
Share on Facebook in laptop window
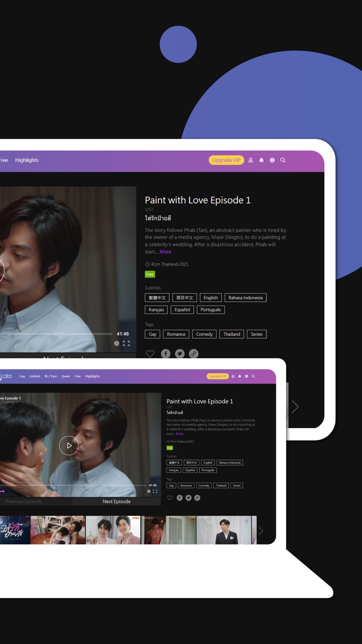point(180,498)
